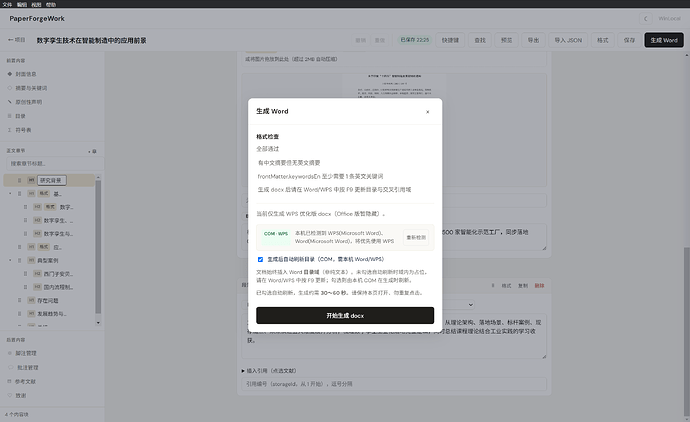The width and height of the screenshot is (690, 422).
Task: Click the 致谢 heart icon
Action: coord(10,395)
